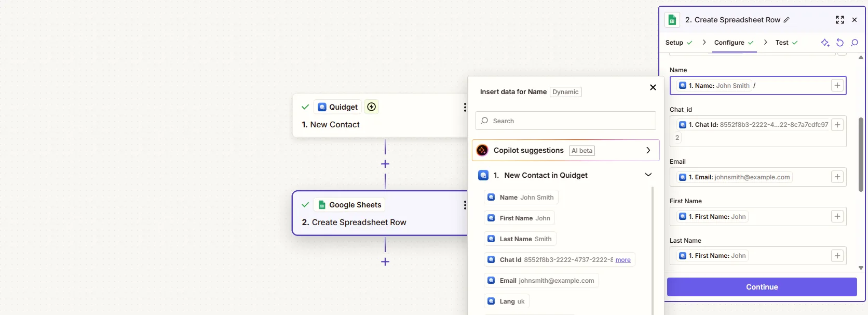The width and height of the screenshot is (868, 315).
Task: Click the undo arrow icon in the panel toolbar
Action: 840,43
